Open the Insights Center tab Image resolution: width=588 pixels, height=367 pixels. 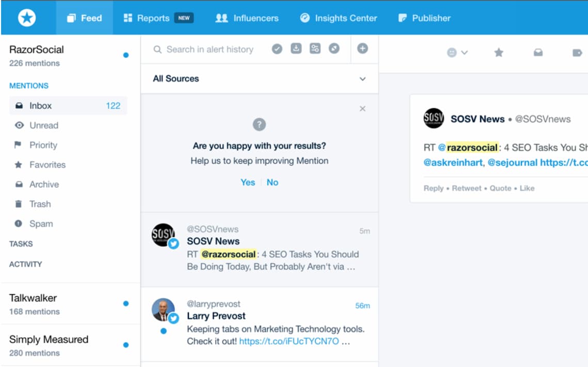[339, 18]
